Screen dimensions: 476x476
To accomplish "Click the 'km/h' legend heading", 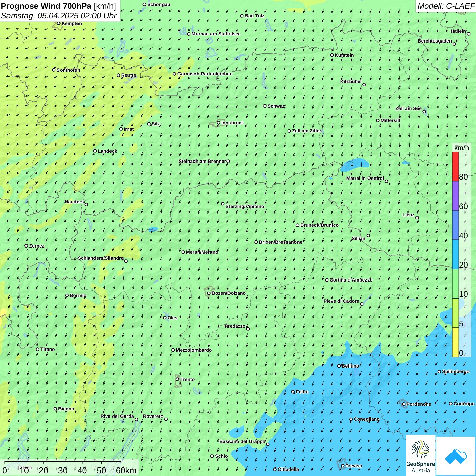I will click(461, 147).
